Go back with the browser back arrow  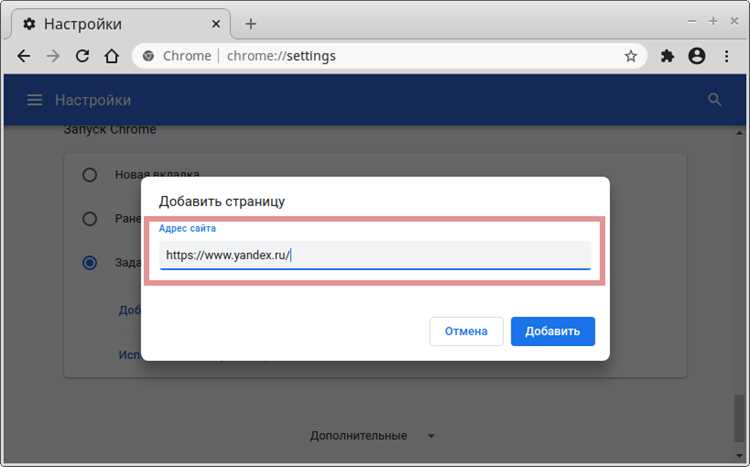(23, 56)
